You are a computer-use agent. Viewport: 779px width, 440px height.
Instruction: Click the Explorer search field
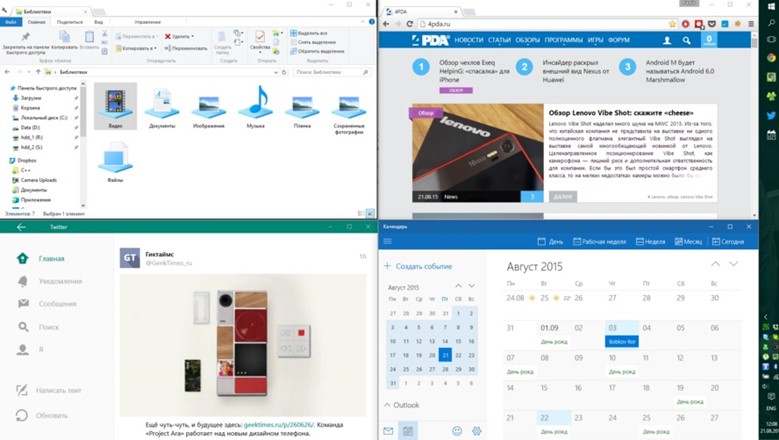(x=332, y=72)
